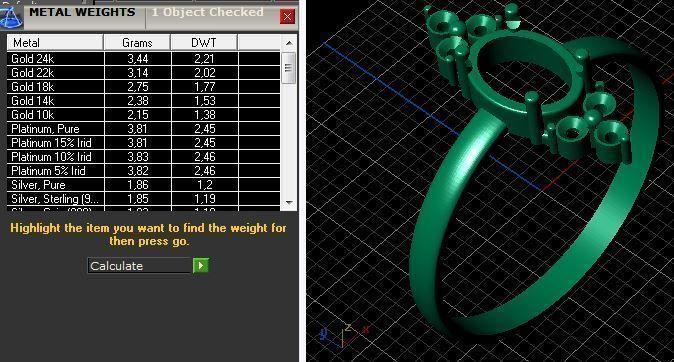The height and width of the screenshot is (362, 674).
Task: Click the 1,53 DWT value
Action: click(205, 101)
